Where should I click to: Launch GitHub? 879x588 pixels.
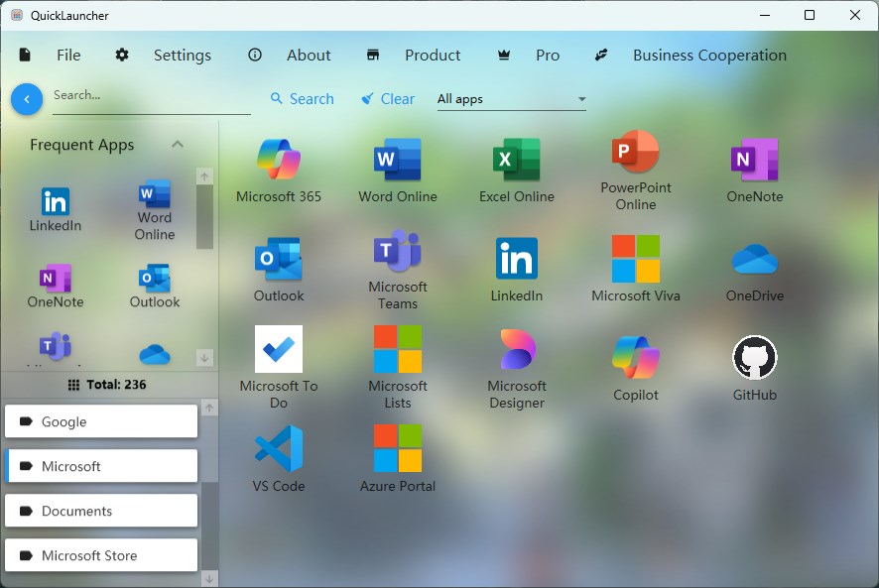pyautogui.click(x=755, y=368)
